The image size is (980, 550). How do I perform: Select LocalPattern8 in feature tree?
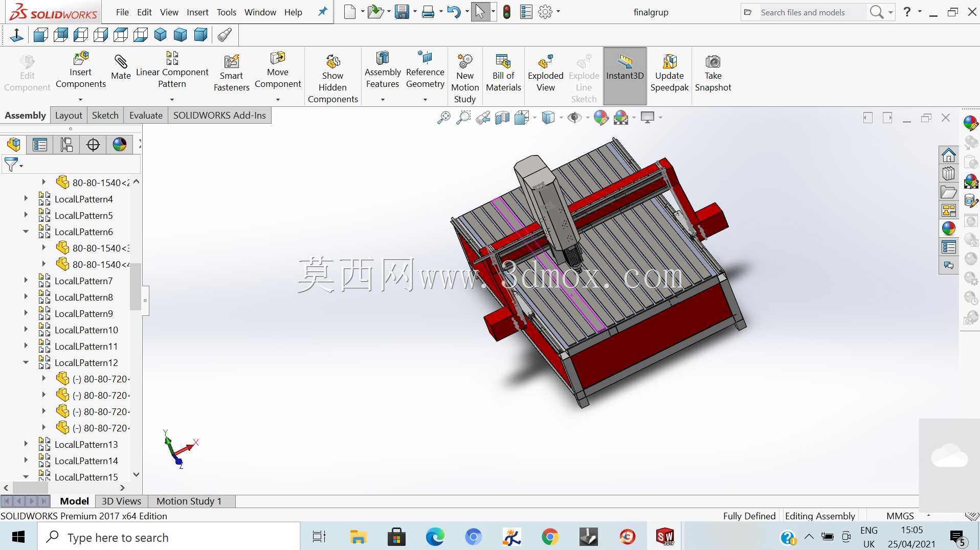coord(83,297)
